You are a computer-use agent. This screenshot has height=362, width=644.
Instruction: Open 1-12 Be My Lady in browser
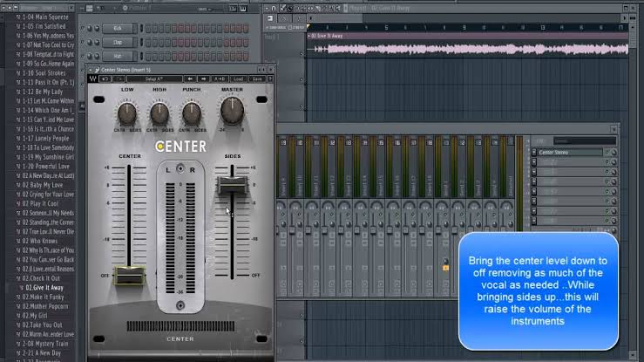tap(43, 92)
